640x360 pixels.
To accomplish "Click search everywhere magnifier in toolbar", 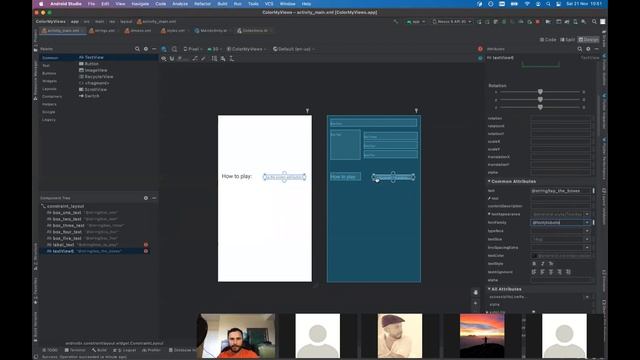I will click(594, 22).
